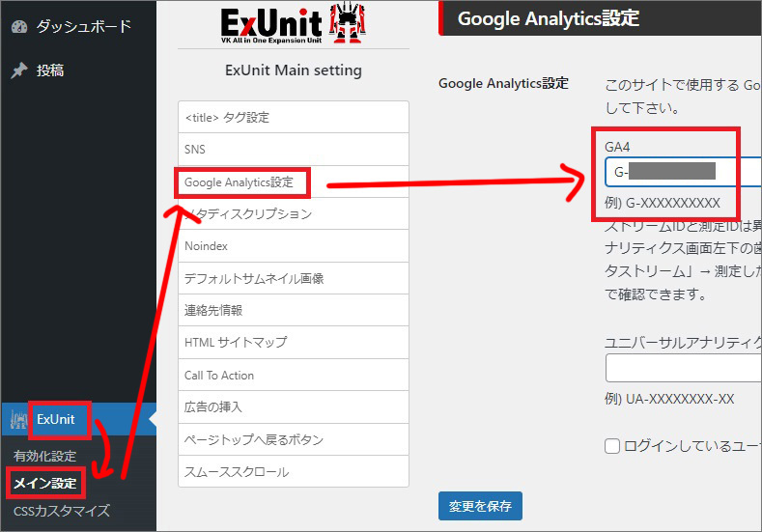
Task: Focus the GA4 measurement ID field
Action: pos(683,172)
